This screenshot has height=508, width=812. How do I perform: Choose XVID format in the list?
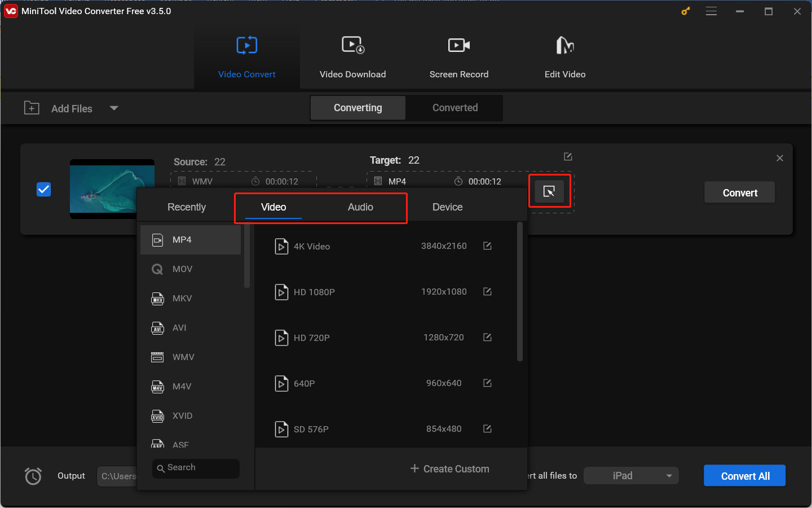coord(191,416)
